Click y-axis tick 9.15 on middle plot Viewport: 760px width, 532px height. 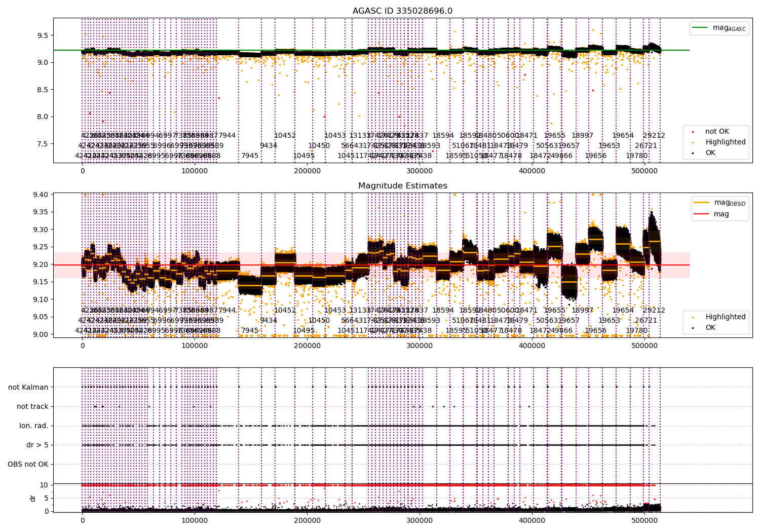(40, 282)
